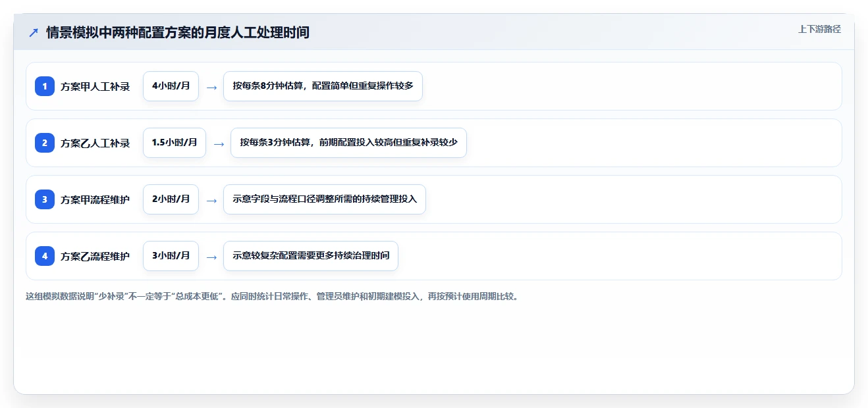Click the 示意字段与流程口径调整 description box
This screenshot has height=408, width=868.
coord(325,199)
